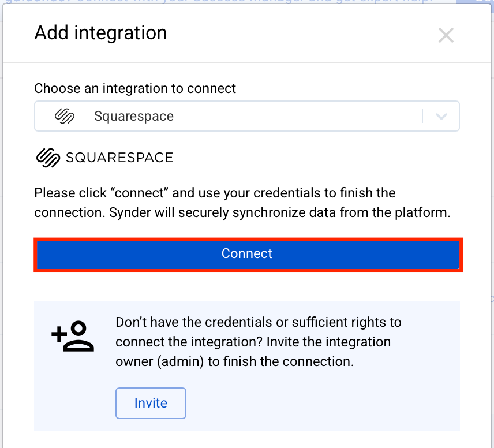Click the Squarespace logo icon in the dropdown field
The image size is (494, 448).
coord(65,115)
